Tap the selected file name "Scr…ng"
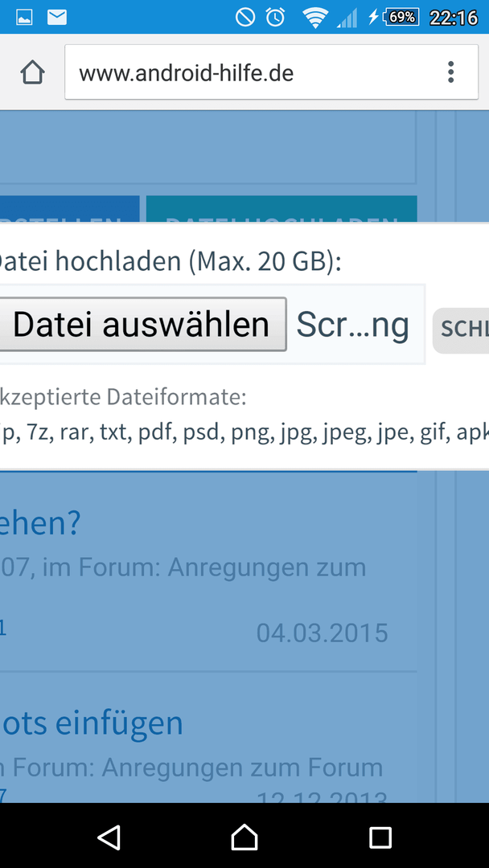This screenshot has width=489, height=868. click(x=352, y=325)
